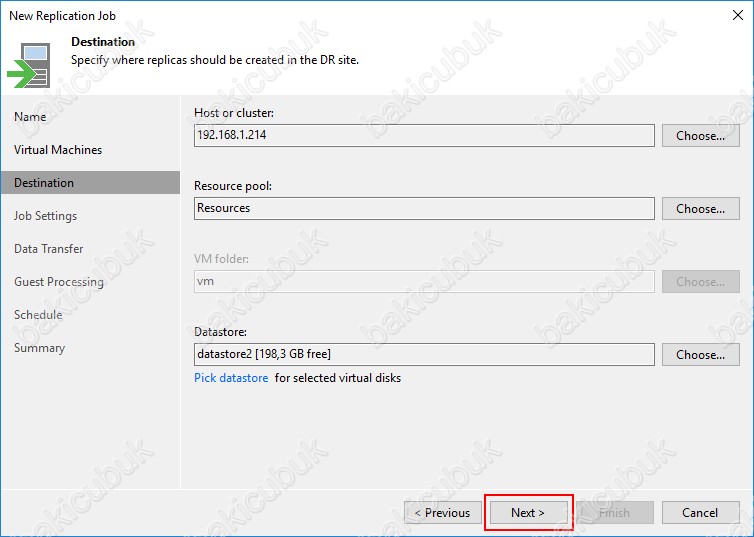
Task: Jump to the Job Settings step
Action: coord(45,216)
